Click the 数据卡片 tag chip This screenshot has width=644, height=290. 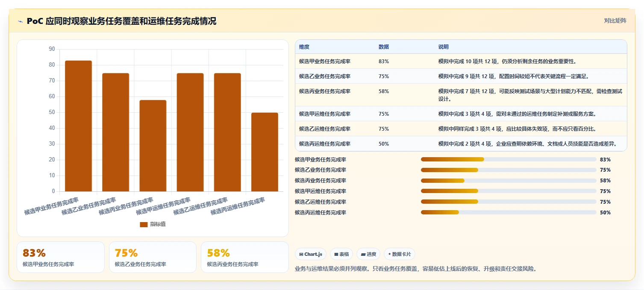coord(399,254)
